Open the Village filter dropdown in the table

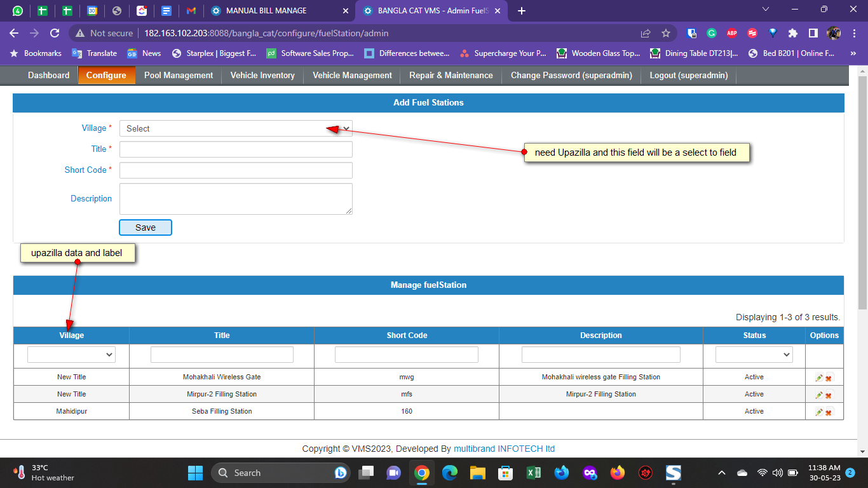[71, 355]
